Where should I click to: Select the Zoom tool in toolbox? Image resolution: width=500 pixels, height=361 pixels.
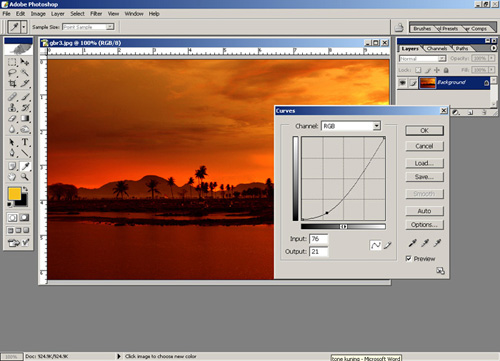[x=25, y=176]
